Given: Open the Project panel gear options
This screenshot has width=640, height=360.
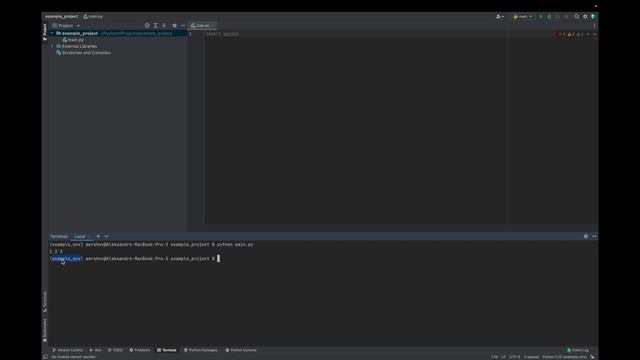Looking at the screenshot, I should click(175, 25).
